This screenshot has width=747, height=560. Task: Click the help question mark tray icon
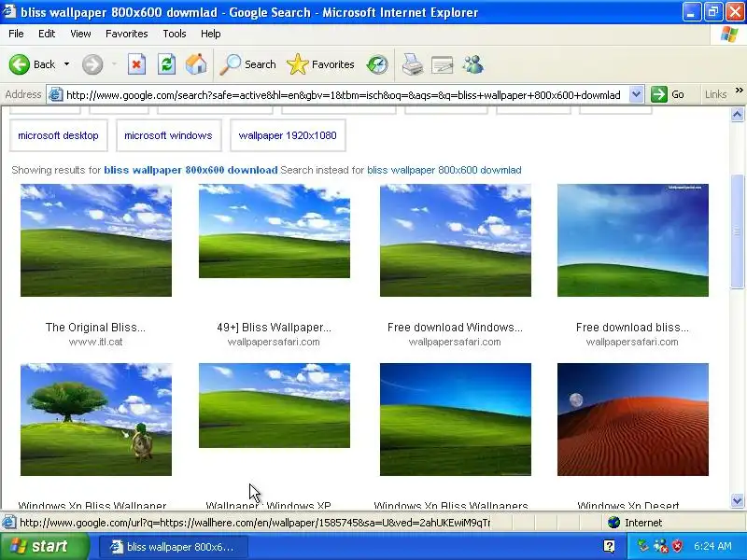609,546
